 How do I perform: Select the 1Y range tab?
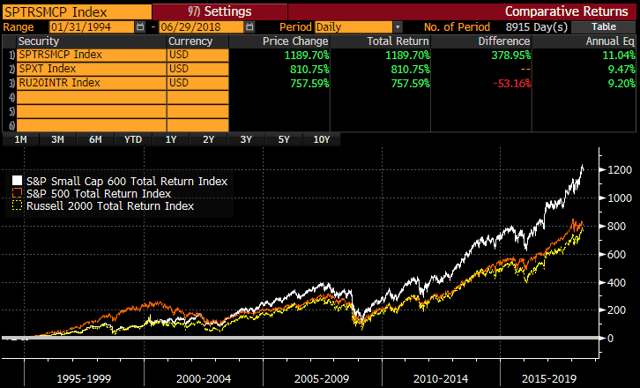[x=171, y=140]
